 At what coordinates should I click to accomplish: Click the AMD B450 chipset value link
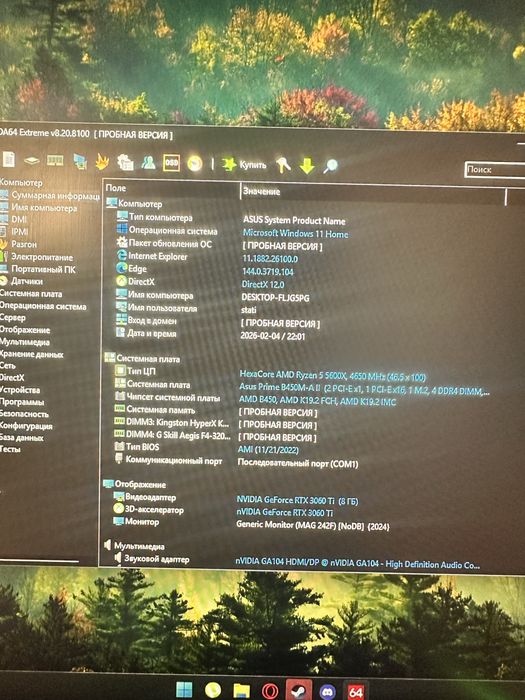(x=317, y=400)
